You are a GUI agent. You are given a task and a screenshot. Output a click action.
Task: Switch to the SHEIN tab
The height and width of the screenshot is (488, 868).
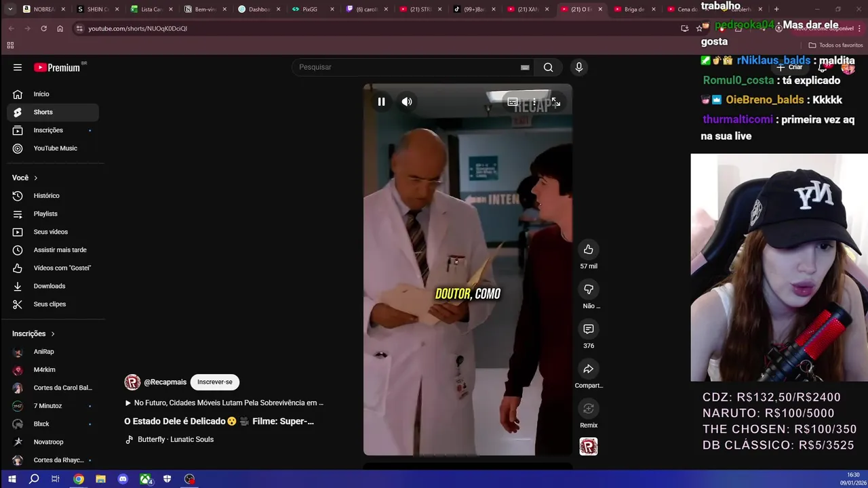pyautogui.click(x=97, y=9)
